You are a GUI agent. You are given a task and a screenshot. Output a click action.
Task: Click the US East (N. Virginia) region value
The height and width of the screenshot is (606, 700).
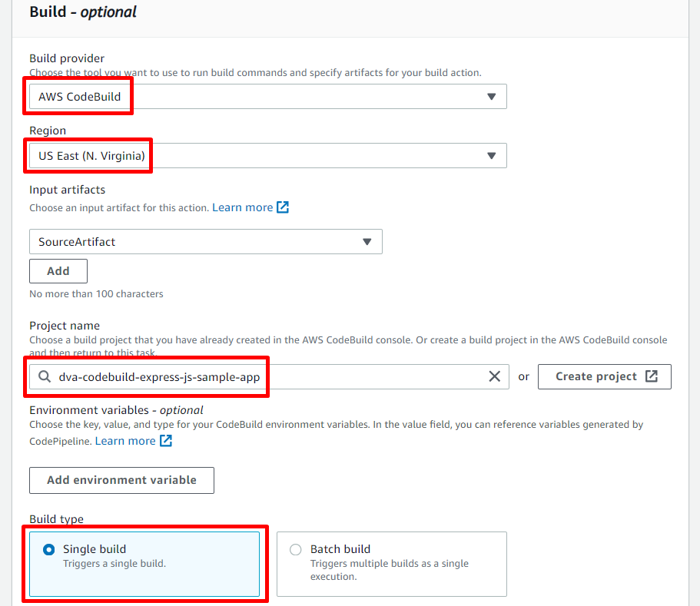[x=91, y=156]
